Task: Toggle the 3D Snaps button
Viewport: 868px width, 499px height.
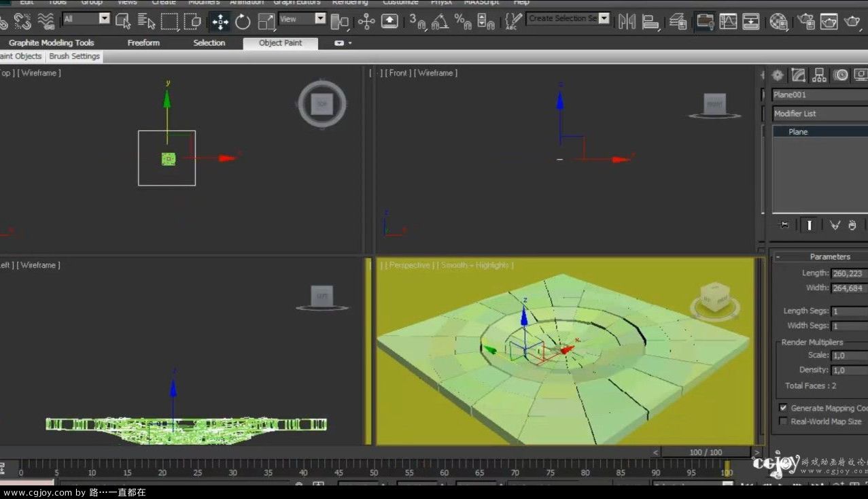Action: click(417, 21)
